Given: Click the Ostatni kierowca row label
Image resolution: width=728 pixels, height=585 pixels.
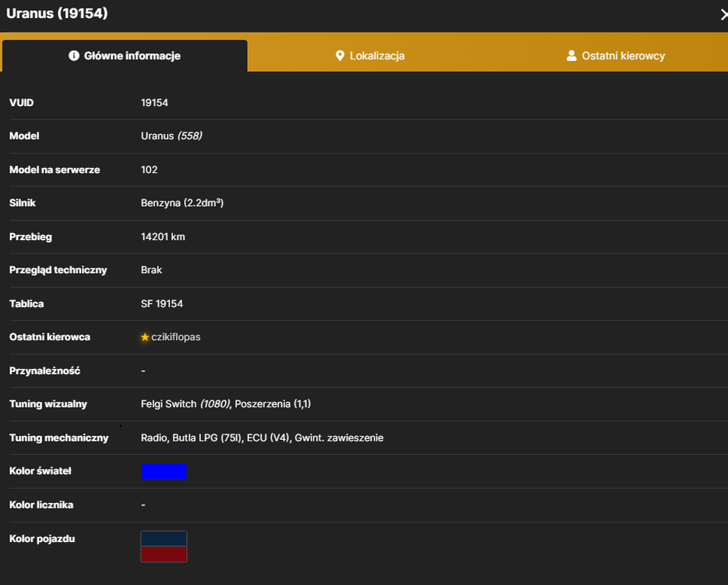Looking at the screenshot, I should [50, 337].
